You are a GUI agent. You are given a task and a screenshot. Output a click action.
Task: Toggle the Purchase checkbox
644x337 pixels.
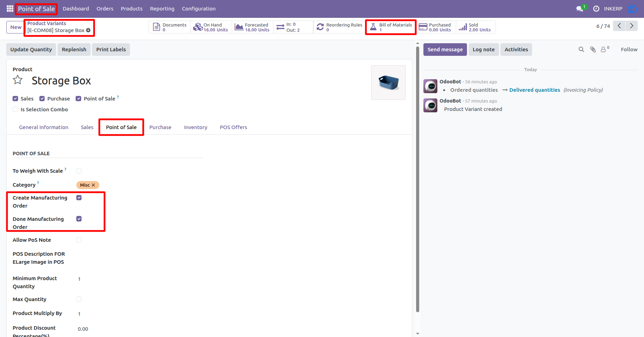42,99
